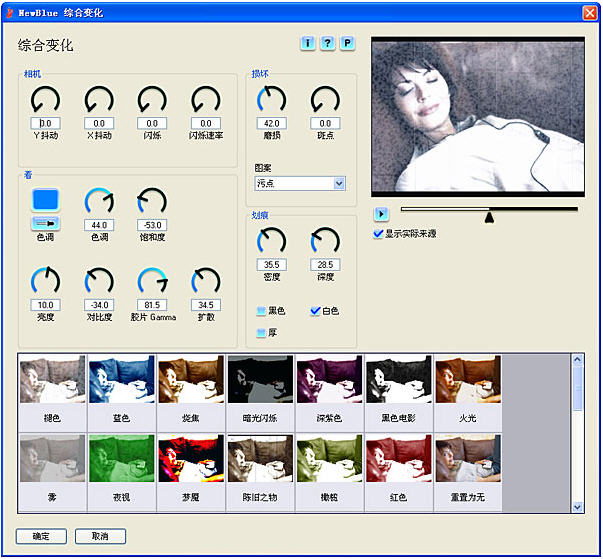Image resolution: width=603 pixels, height=559 pixels.
Task: Click the Y抖动 dial knob
Action: [x=45, y=100]
